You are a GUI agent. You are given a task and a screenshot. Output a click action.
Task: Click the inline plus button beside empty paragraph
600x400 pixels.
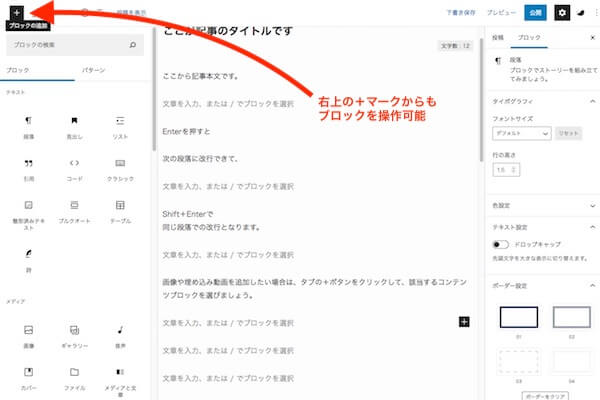pyautogui.click(x=464, y=322)
